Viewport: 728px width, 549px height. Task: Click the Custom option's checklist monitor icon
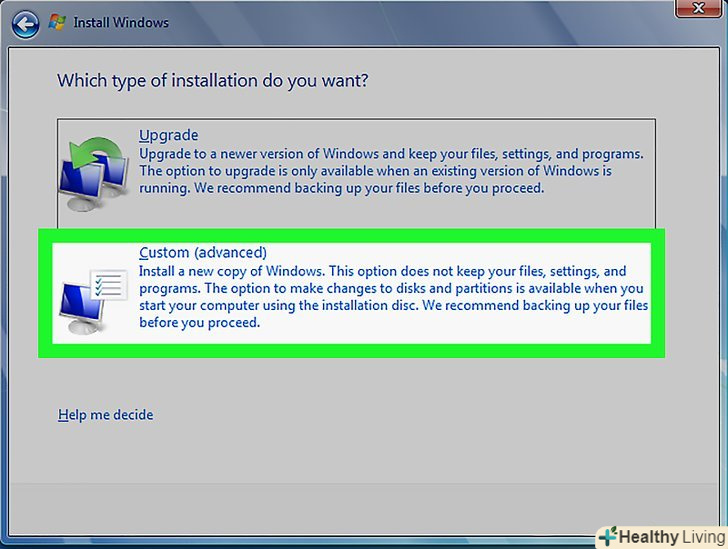click(93, 301)
